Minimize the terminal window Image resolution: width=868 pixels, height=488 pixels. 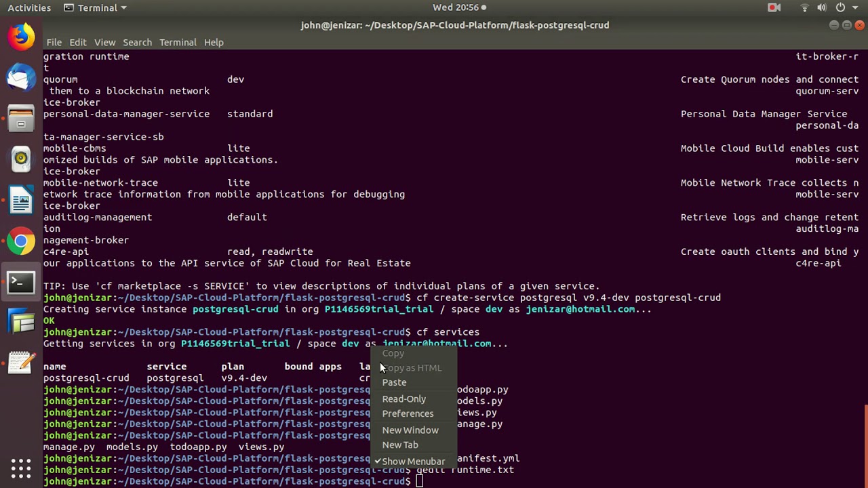click(833, 25)
